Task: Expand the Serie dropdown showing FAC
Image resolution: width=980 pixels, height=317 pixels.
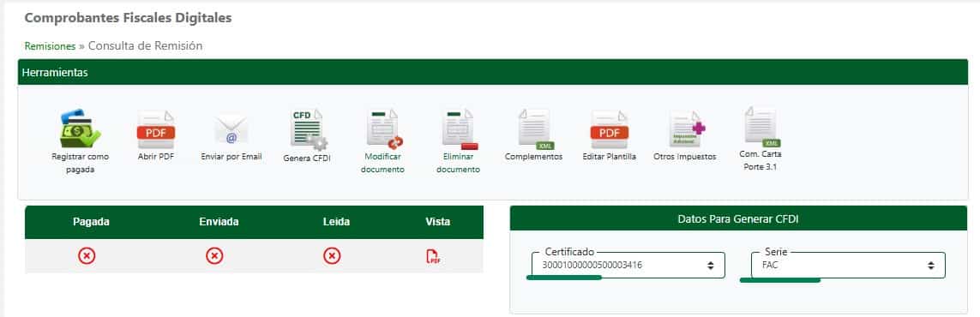Action: point(849,266)
